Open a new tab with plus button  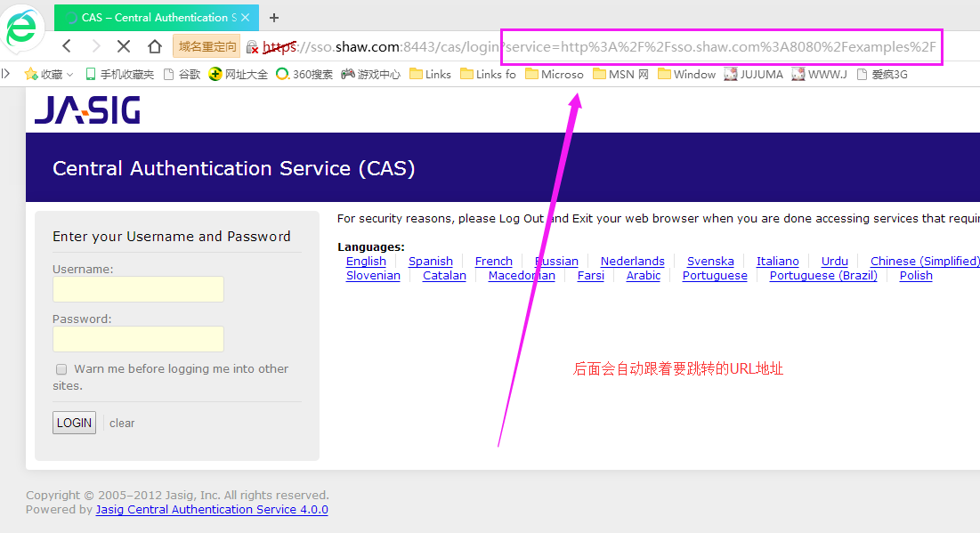pyautogui.click(x=274, y=18)
